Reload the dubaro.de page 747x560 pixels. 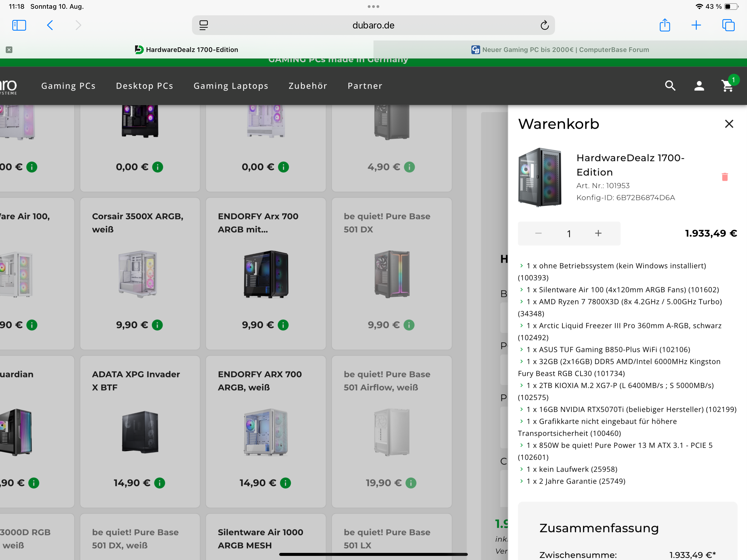click(544, 25)
